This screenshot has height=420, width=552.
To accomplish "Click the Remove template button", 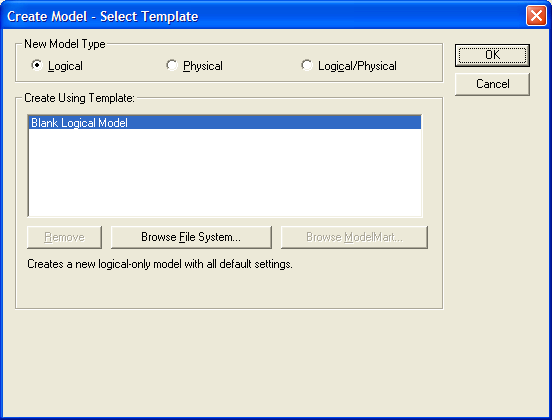I will coord(64,237).
